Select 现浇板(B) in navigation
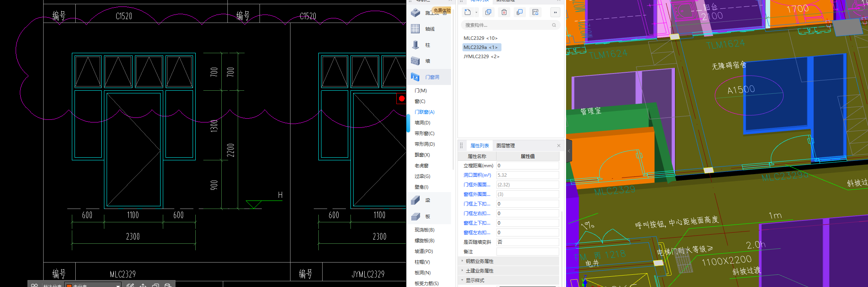This screenshot has height=287, width=868. [425, 230]
